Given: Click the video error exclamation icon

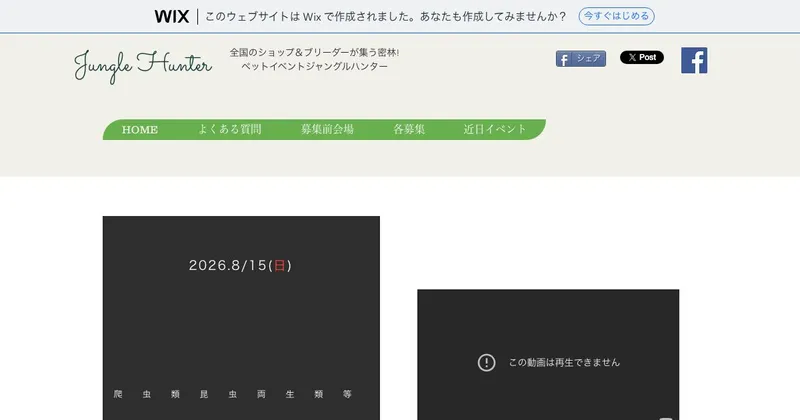Looking at the screenshot, I should click(x=486, y=362).
